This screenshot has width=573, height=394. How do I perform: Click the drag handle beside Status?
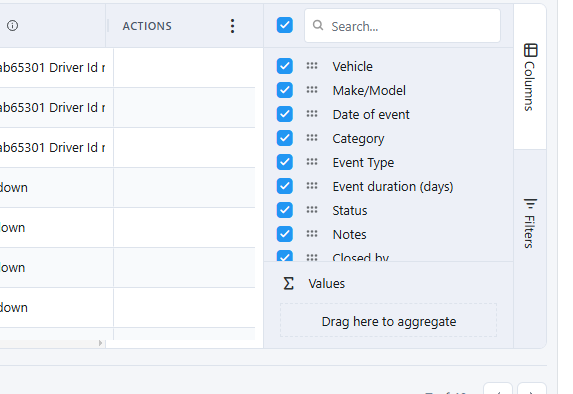coord(312,210)
